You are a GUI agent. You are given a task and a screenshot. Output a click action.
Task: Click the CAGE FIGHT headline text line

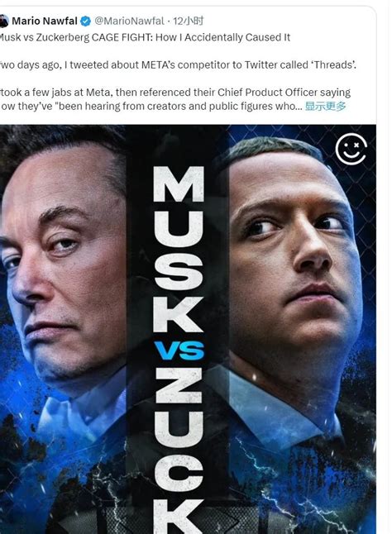coord(145,37)
